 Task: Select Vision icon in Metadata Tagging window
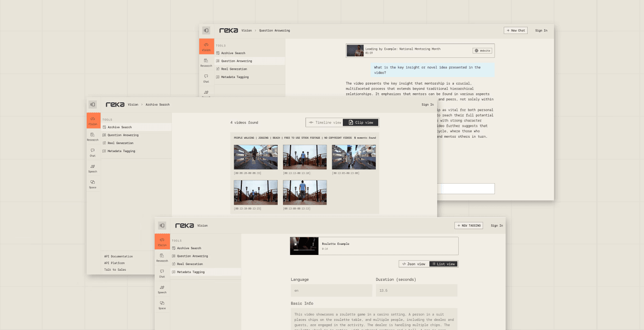click(162, 242)
